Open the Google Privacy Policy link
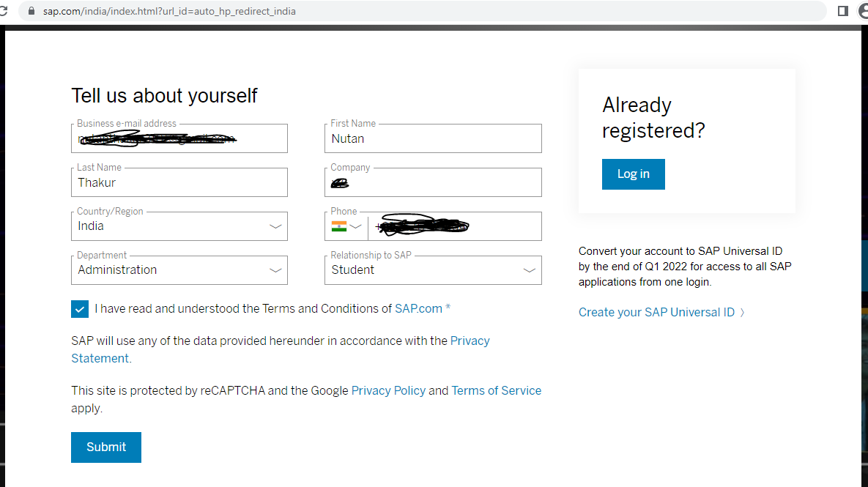Viewport: 868px width, 487px height. [x=389, y=391]
